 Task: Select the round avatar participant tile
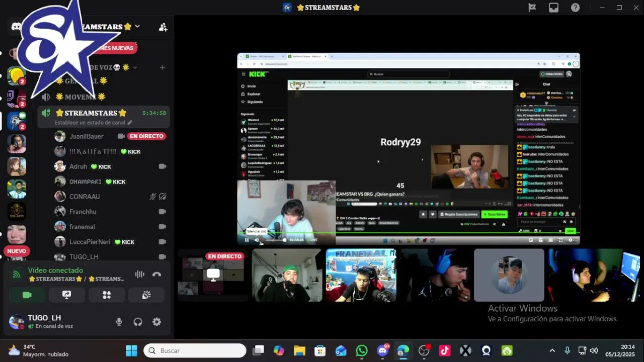pos(509,275)
